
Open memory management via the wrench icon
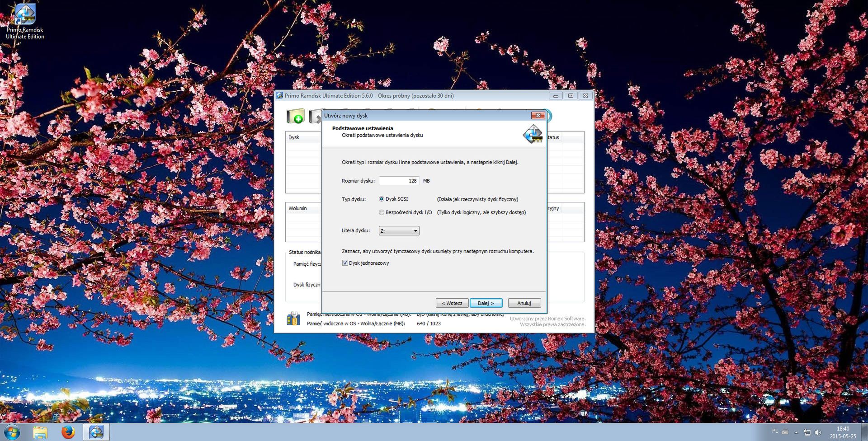click(294, 319)
